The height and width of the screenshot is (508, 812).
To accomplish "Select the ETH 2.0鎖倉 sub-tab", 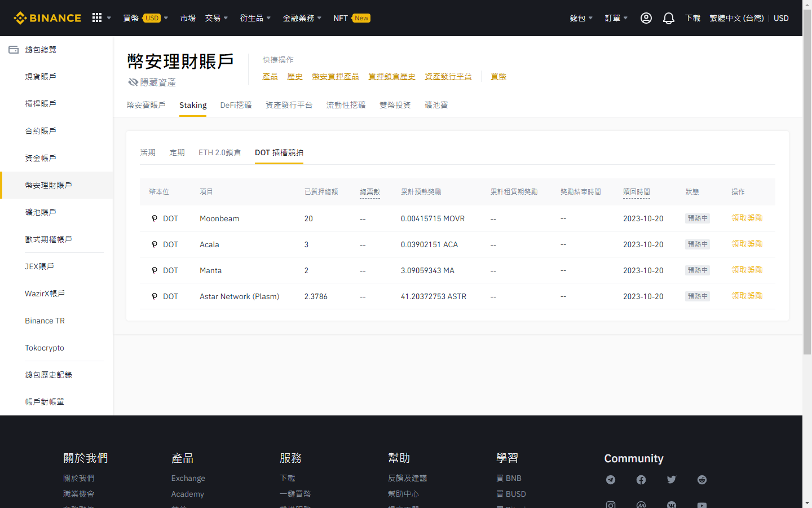I will click(x=220, y=152).
